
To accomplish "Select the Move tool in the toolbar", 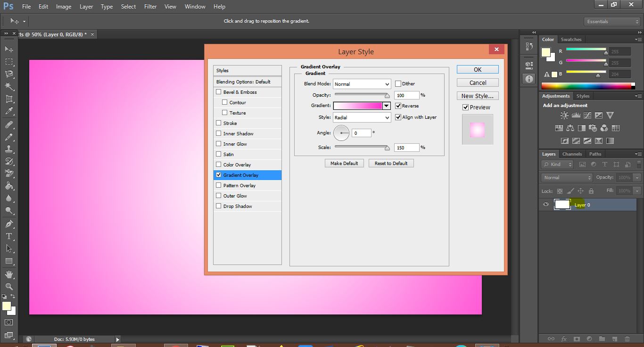I will 9,50.
